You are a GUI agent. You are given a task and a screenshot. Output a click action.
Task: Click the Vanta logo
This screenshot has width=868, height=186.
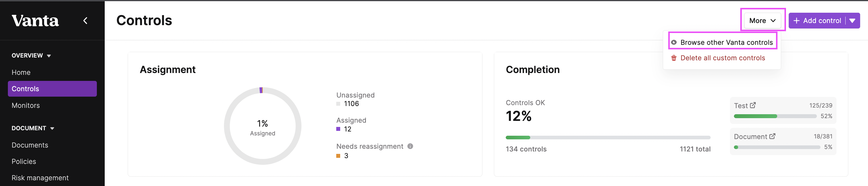click(35, 21)
